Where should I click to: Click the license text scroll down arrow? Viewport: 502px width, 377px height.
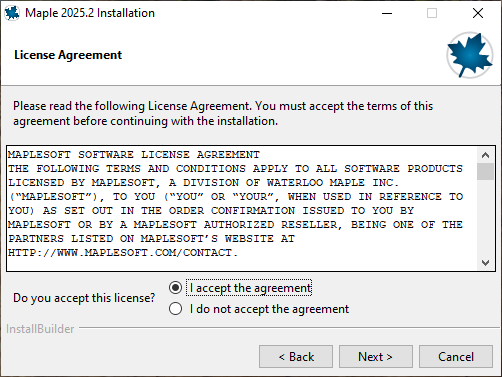coord(485,263)
